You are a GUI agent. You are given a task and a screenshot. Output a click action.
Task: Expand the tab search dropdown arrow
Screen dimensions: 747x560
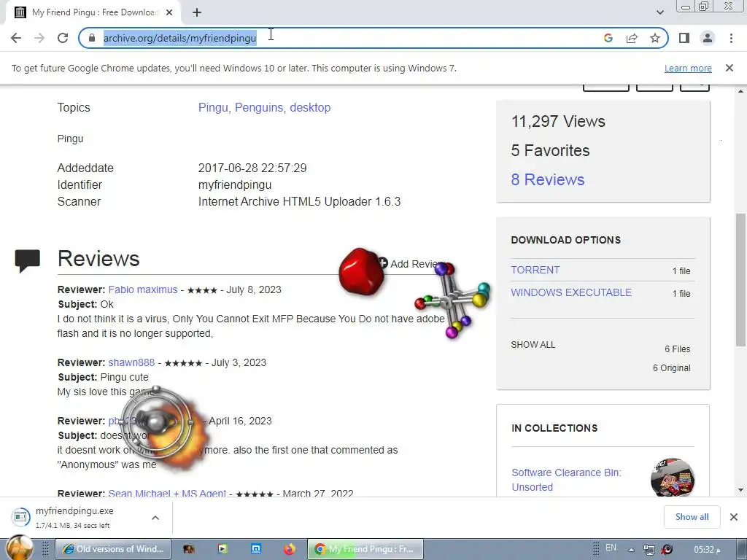[659, 12]
